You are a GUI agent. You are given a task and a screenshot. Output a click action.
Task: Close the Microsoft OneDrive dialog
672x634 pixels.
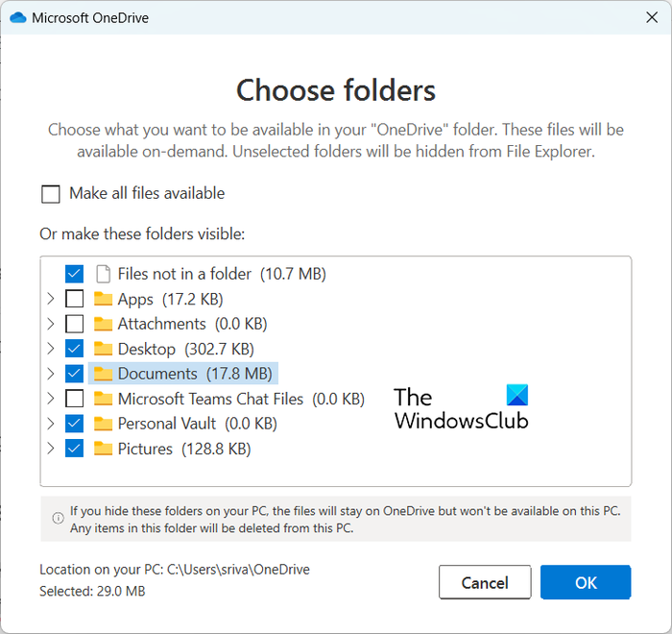(x=652, y=17)
